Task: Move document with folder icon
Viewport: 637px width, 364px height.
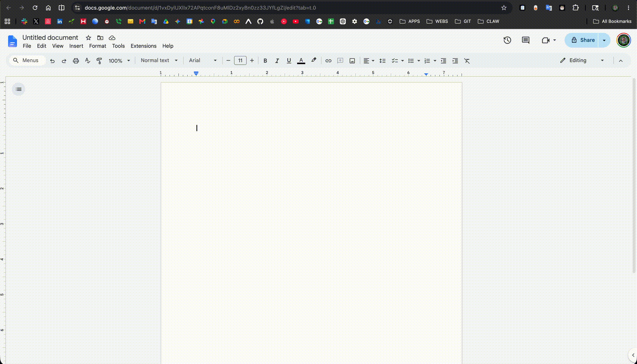Action: pyautogui.click(x=100, y=38)
